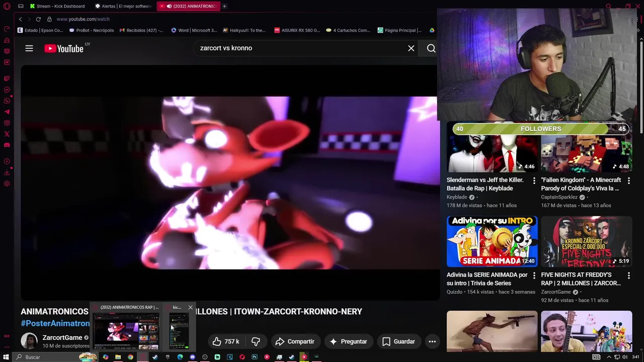Click the Preguntar button
Screen dimensions: 644x362
point(348,341)
